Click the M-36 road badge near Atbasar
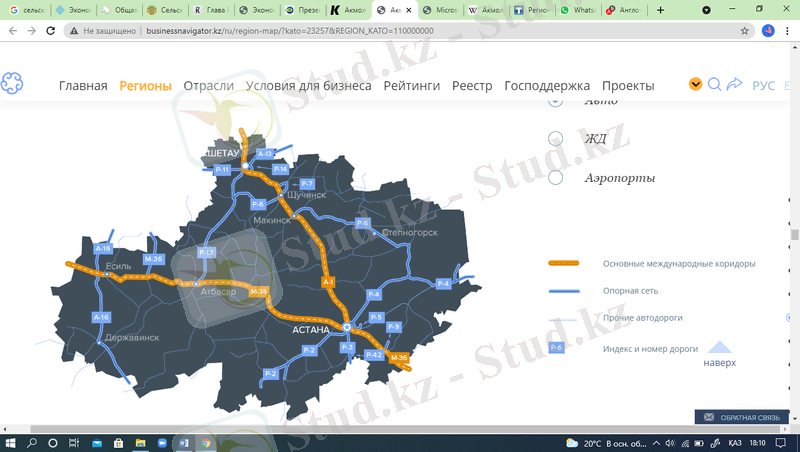This screenshot has width=800, height=452. 259,291
